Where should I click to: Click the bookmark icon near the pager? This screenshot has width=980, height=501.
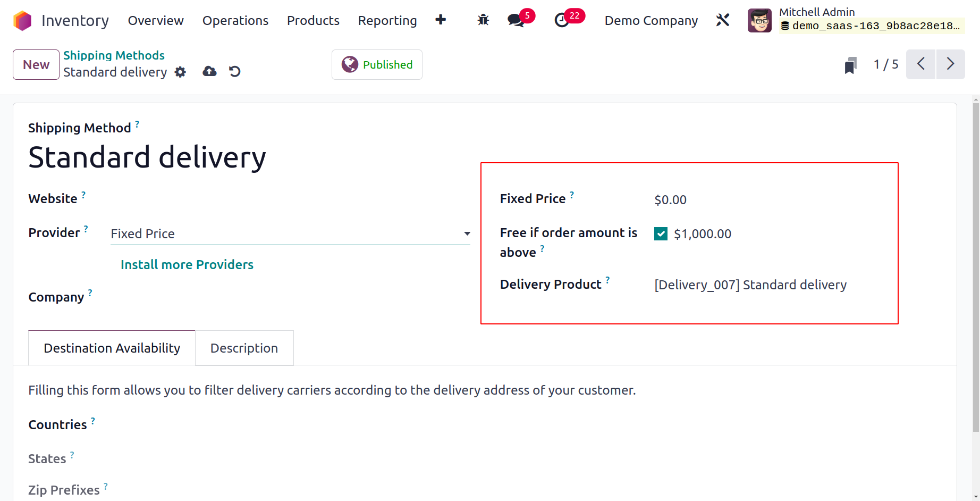click(850, 65)
